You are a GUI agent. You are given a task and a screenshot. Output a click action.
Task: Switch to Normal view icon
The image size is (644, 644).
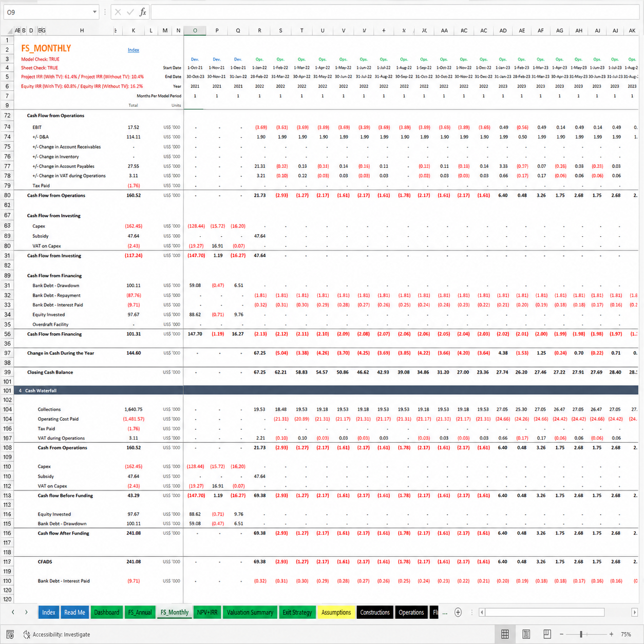tap(505, 634)
